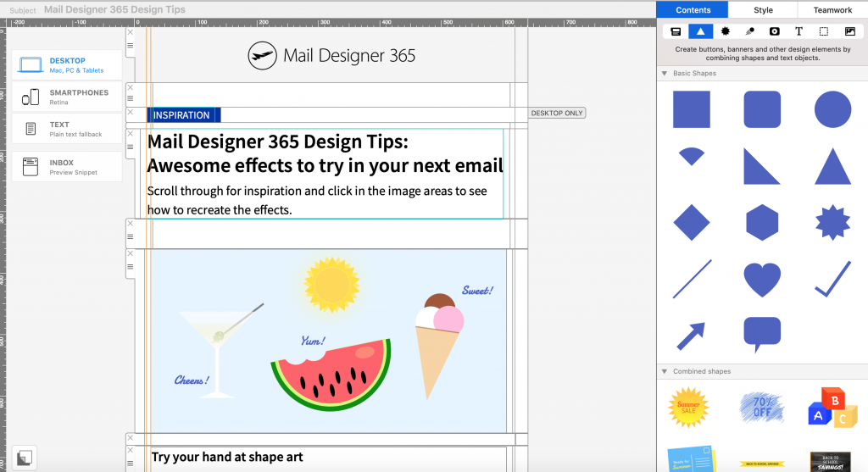Collapse the Combined shapes section
The image size is (868, 472).
tap(665, 371)
